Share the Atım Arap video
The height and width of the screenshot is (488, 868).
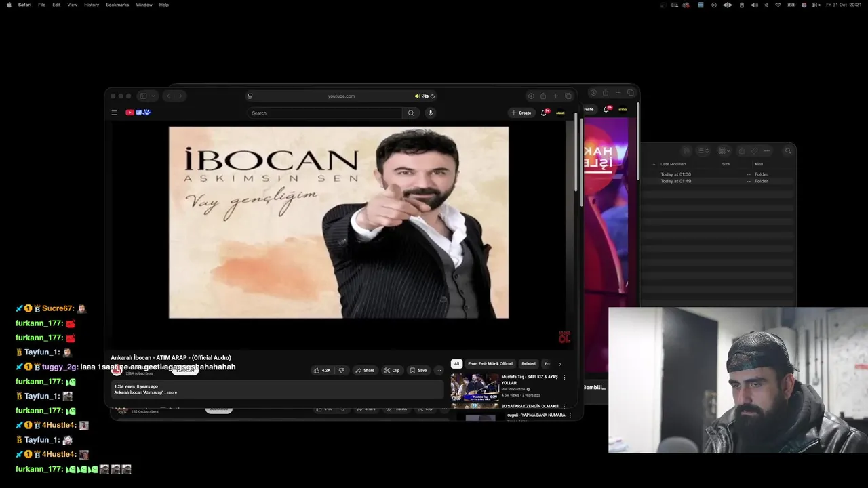click(365, 371)
